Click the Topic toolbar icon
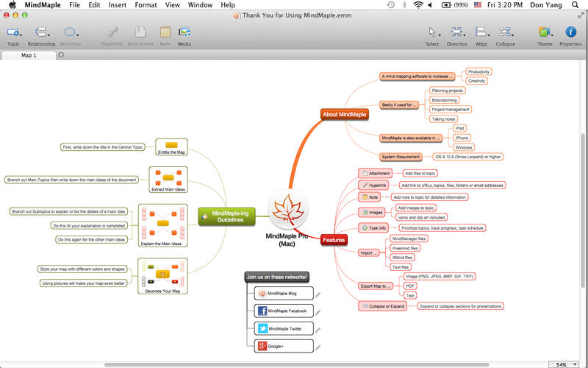This screenshot has height=368, width=588. [x=12, y=32]
